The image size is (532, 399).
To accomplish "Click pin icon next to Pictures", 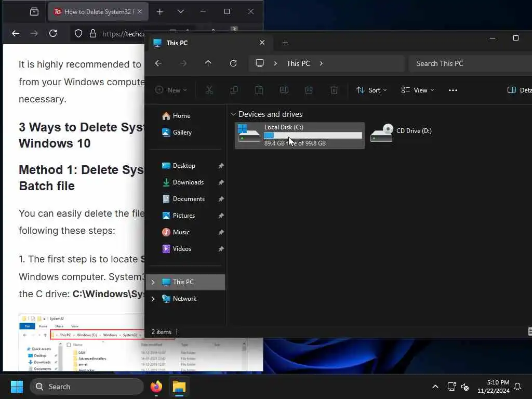I will 221,216.
